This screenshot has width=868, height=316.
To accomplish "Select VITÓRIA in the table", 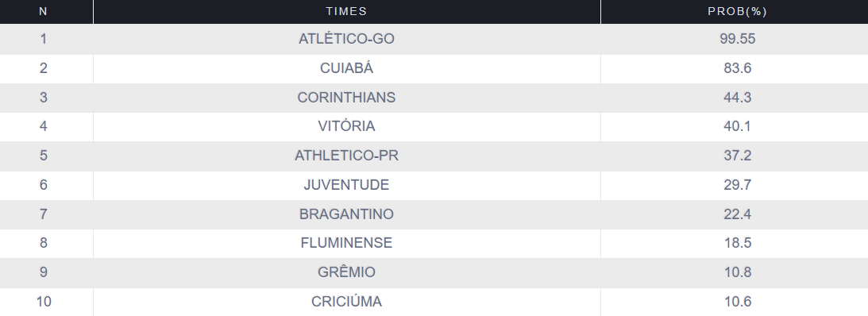I will click(x=346, y=126).
